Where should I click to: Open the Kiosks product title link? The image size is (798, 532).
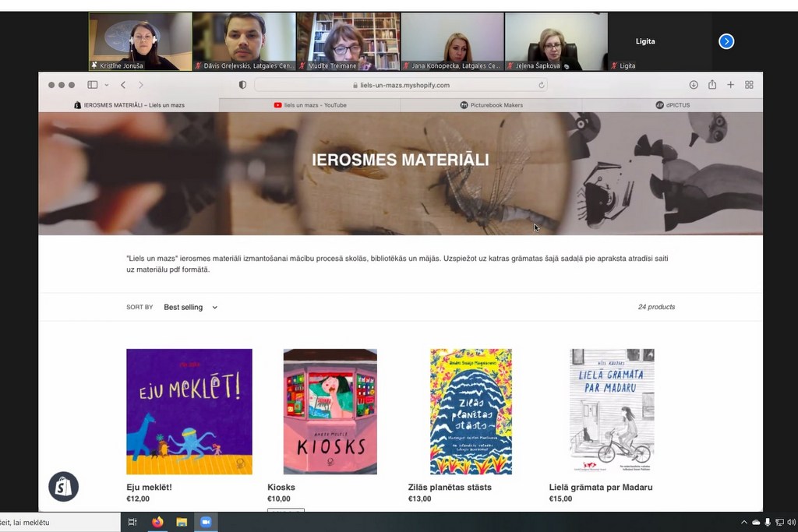click(281, 488)
